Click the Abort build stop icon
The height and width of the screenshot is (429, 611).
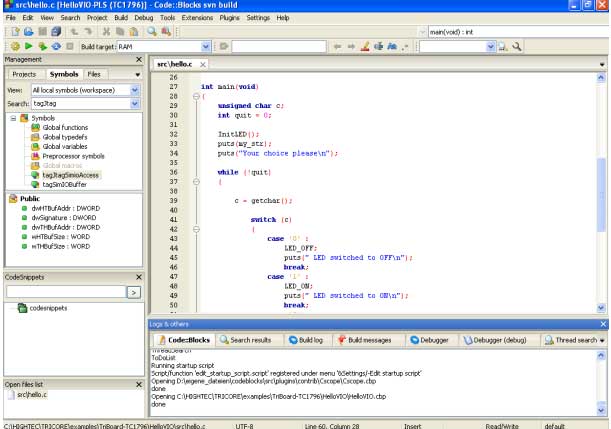[70, 46]
